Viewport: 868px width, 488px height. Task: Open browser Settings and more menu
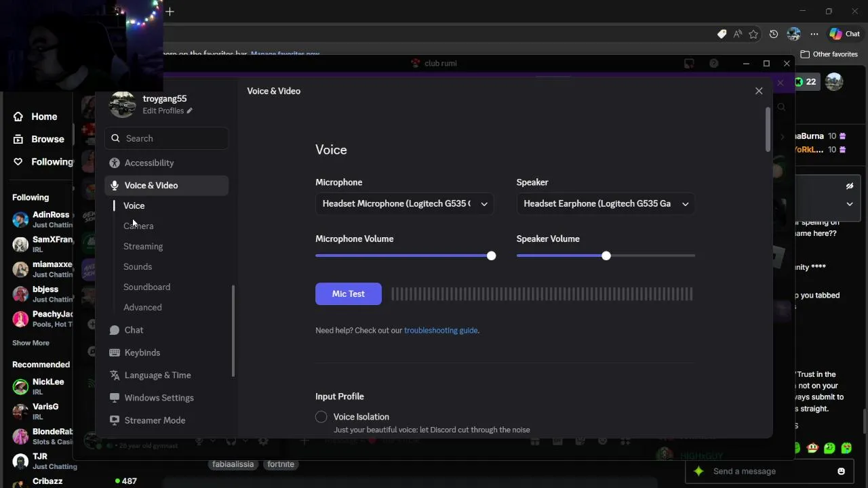coord(814,34)
